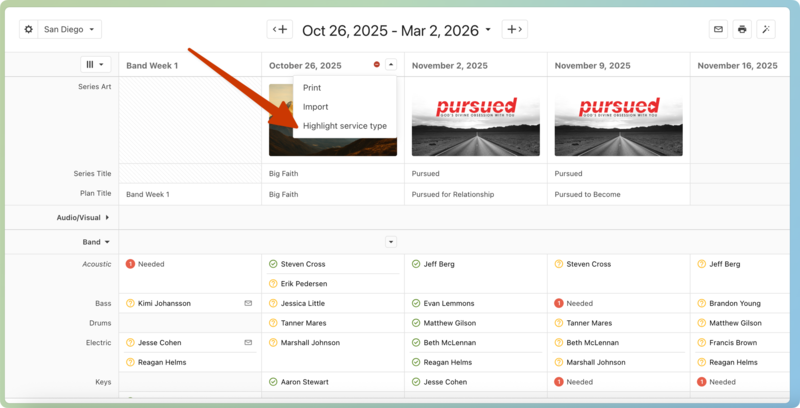Collapse the Band team section
This screenshot has height=408, width=800.
(95, 242)
